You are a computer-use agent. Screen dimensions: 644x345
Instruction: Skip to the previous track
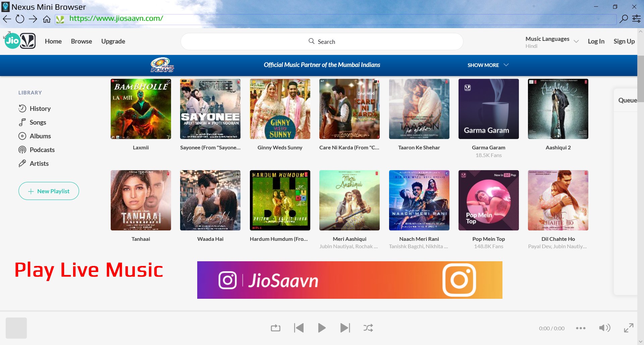pos(299,328)
